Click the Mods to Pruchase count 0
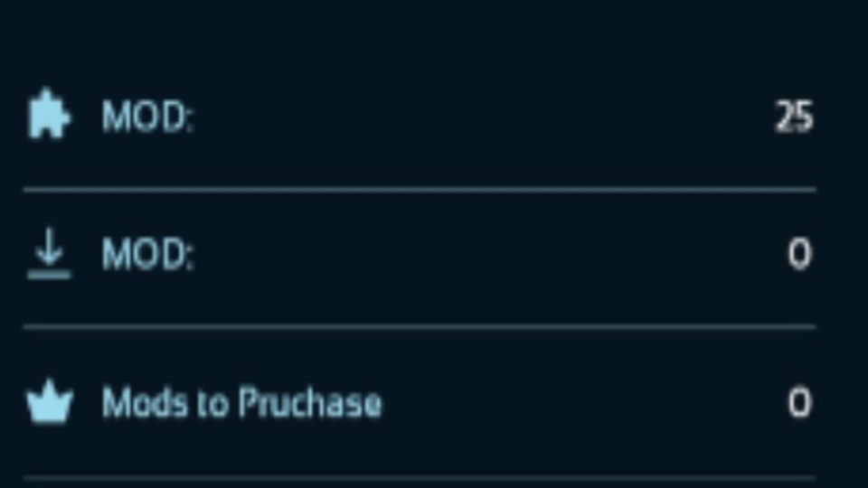 (x=799, y=403)
